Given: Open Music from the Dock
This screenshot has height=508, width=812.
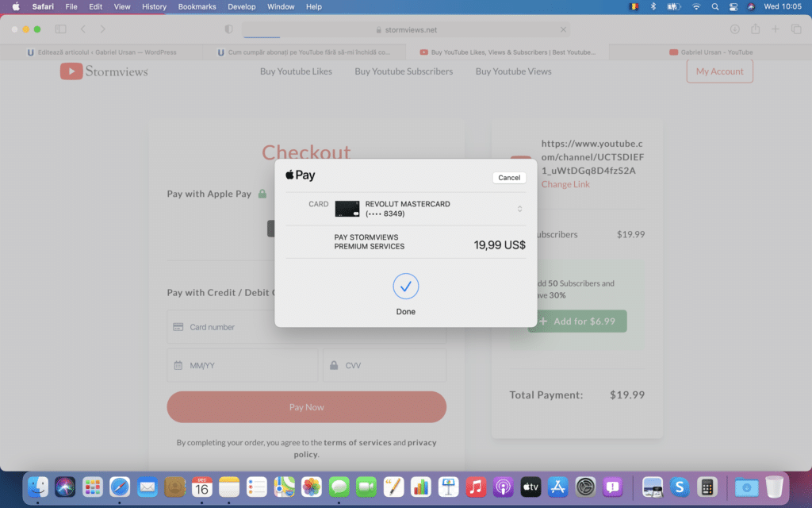Looking at the screenshot, I should [476, 487].
